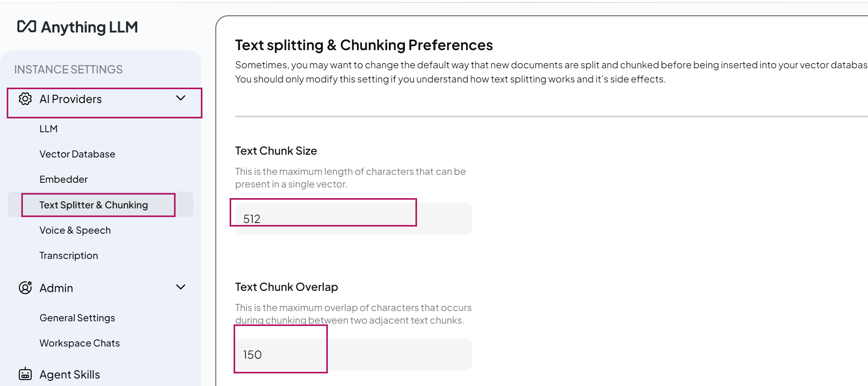Screen dimensions: 868x386
Task: Collapse the Admin section chevron
Action: tap(181, 287)
